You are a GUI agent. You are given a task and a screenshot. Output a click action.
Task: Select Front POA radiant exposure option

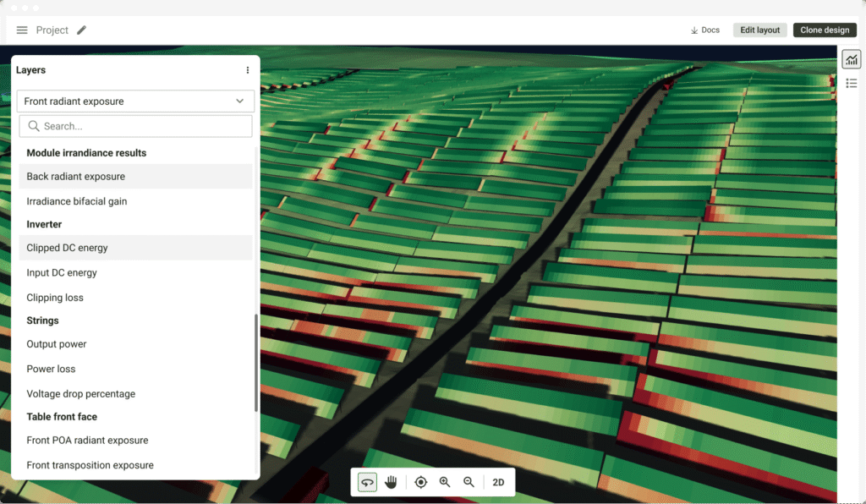click(87, 441)
